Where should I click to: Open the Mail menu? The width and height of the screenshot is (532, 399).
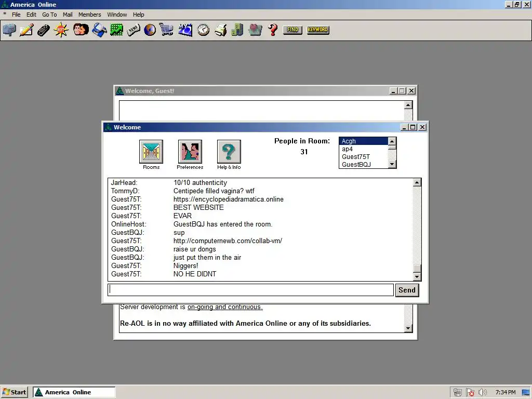tap(68, 15)
